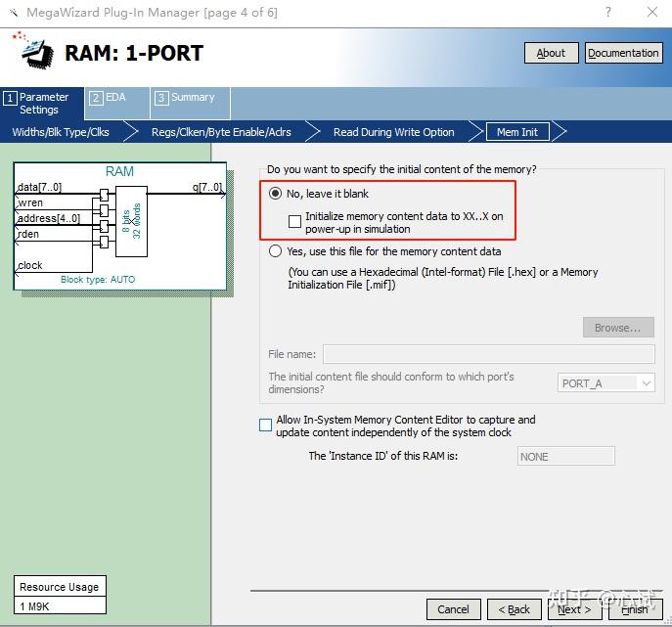The width and height of the screenshot is (672, 627).
Task: Click the wizard wand title bar icon
Action: click(x=14, y=13)
